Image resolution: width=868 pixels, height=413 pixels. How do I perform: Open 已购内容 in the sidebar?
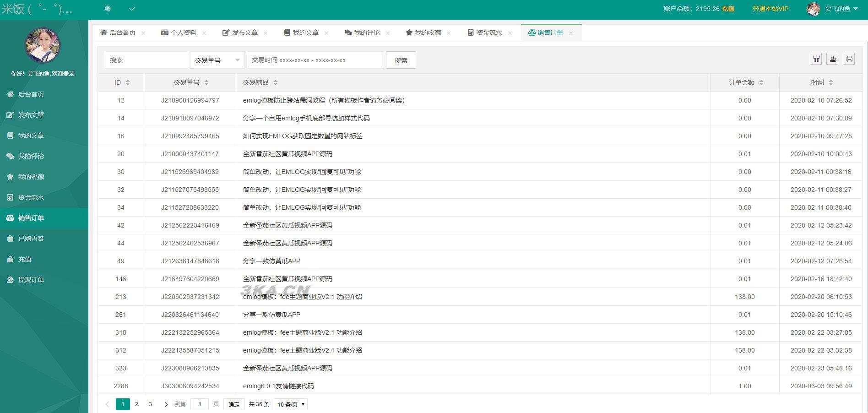(31, 239)
